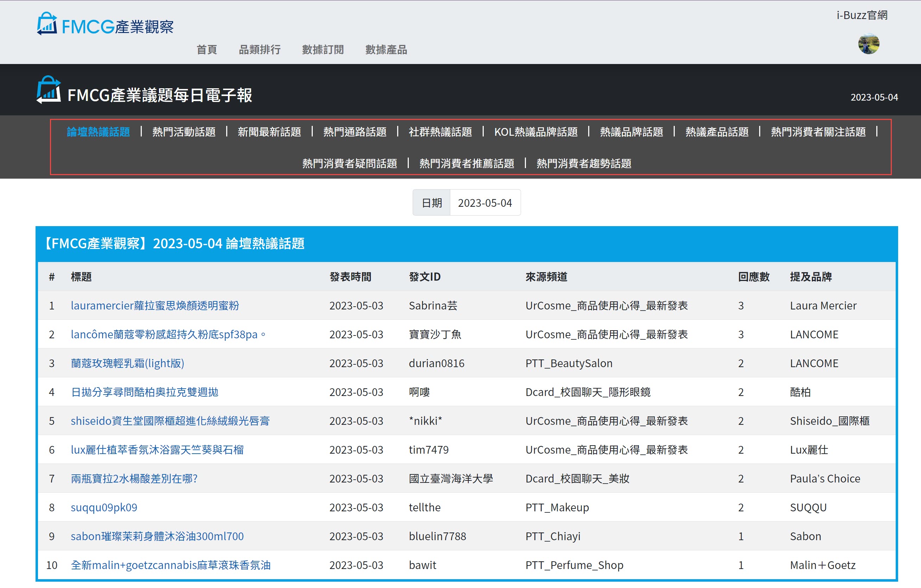Click the author cell 國立臺灣海洋大學
Image resolution: width=921 pixels, height=588 pixels.
451,479
